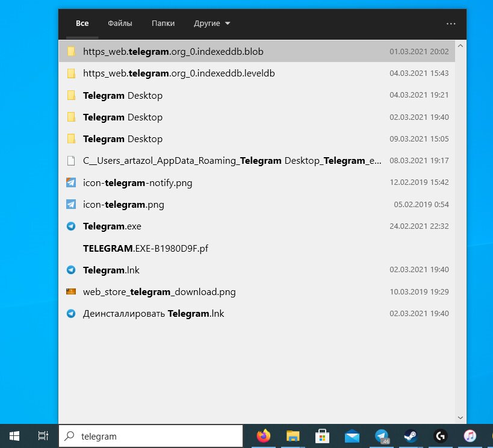
Task: Open Steam from the taskbar
Action: [x=411, y=436]
